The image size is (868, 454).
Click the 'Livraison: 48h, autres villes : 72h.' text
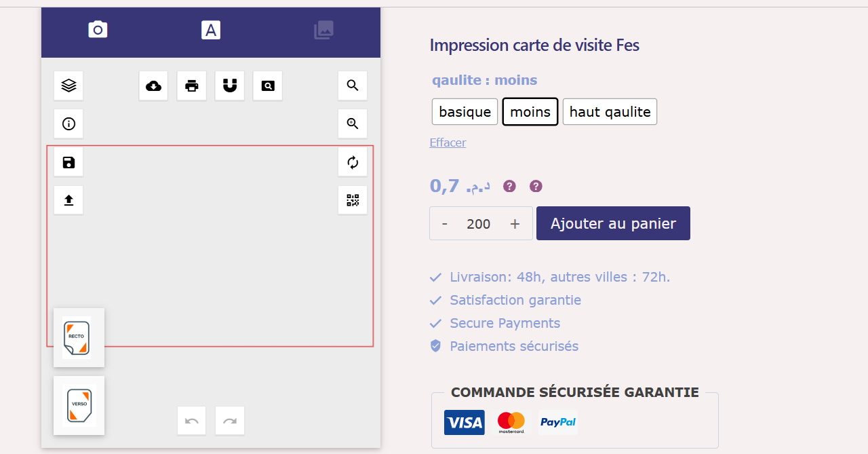point(560,277)
